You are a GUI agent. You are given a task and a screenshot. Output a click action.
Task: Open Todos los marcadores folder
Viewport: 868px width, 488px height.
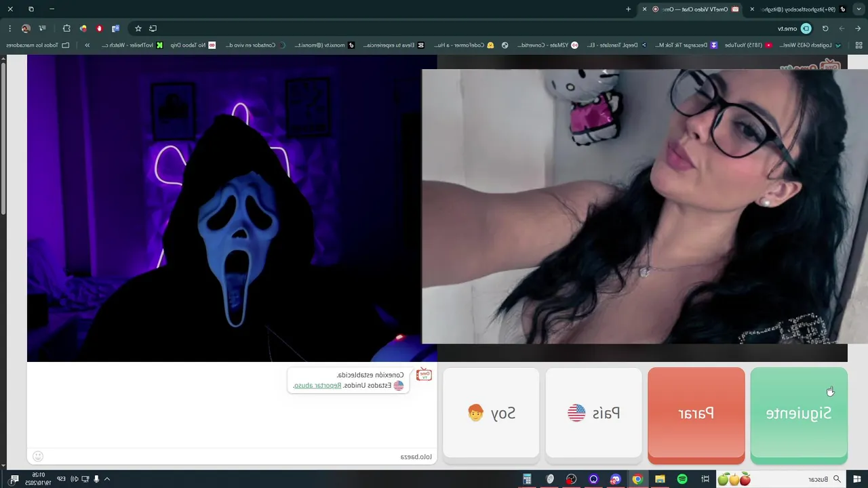38,45
